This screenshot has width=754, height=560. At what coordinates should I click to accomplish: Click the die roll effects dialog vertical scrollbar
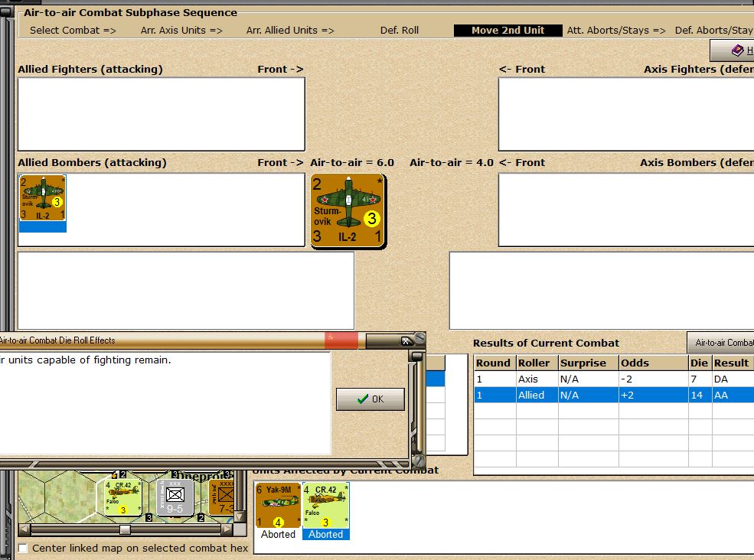417,404
